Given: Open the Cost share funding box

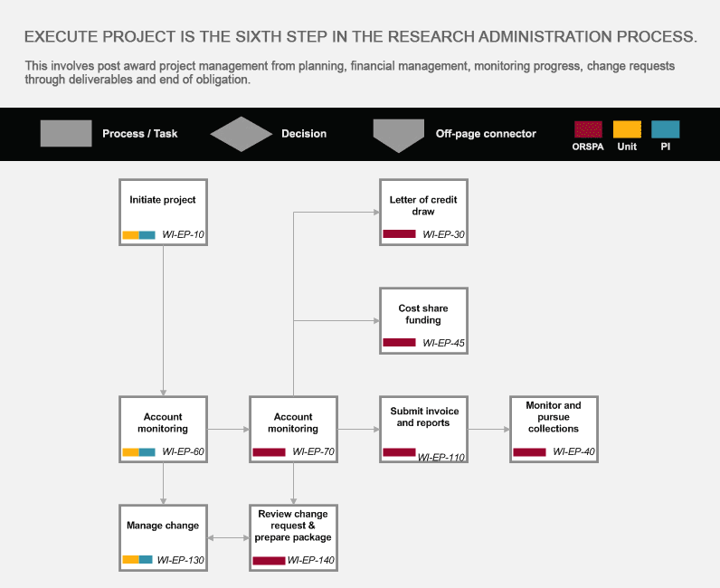Looking at the screenshot, I should point(423,320).
